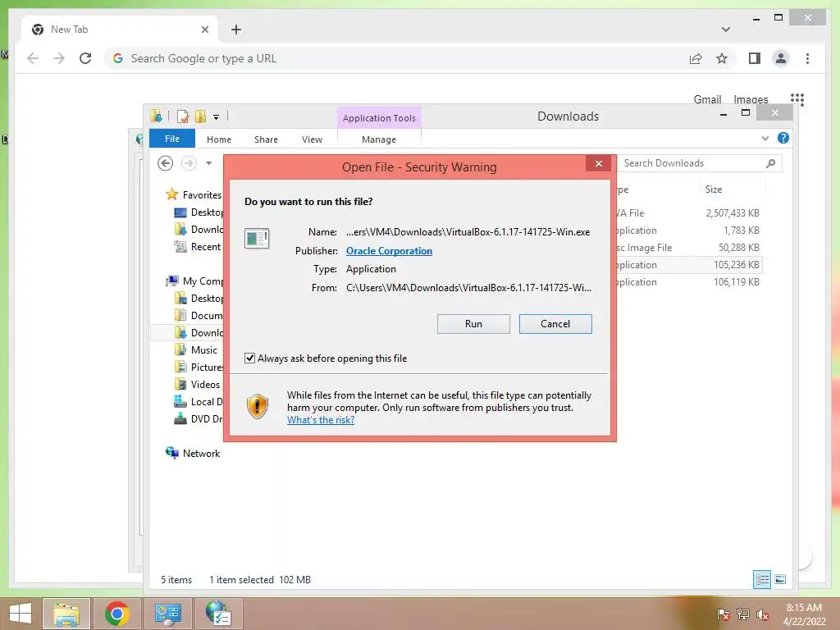The image size is (840, 630).
Task: Open Chrome three-dot menu
Action: tap(807, 58)
